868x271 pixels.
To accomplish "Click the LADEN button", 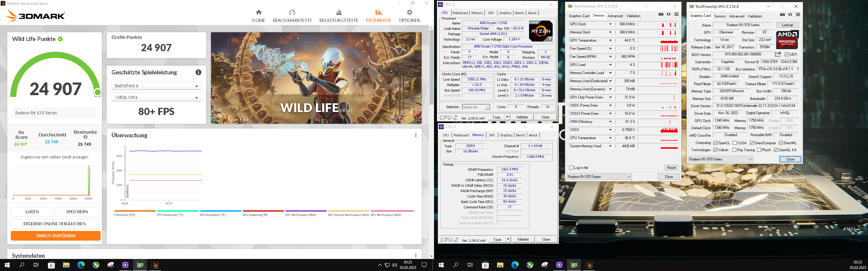I will [x=32, y=212].
